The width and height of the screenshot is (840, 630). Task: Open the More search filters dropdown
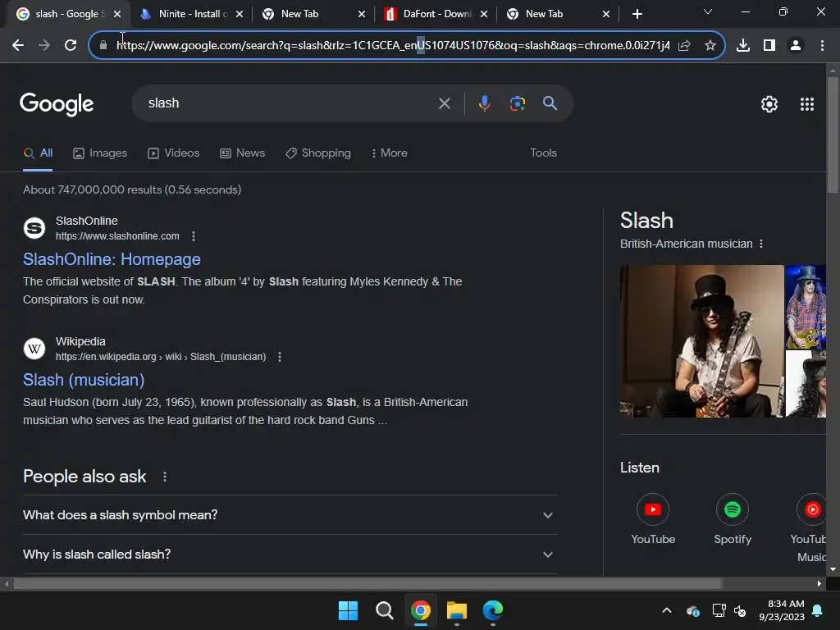tap(390, 153)
